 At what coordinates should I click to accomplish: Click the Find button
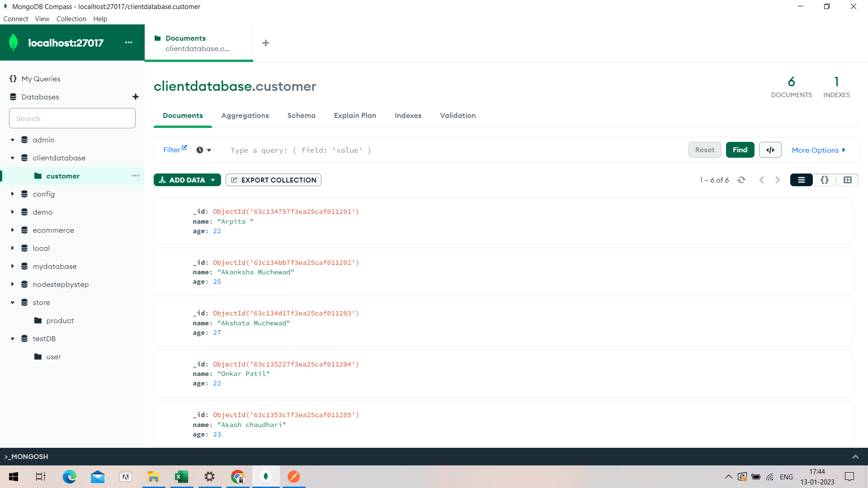740,150
